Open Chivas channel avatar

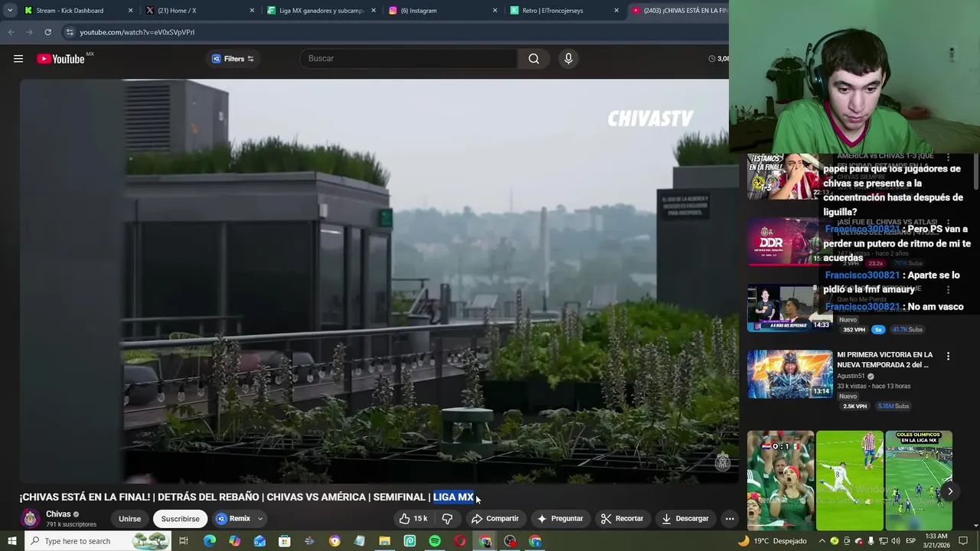pos(31,519)
